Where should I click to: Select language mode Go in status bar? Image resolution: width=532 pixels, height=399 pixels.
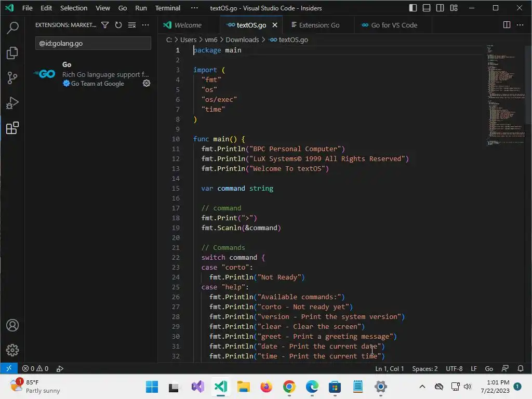(x=489, y=368)
